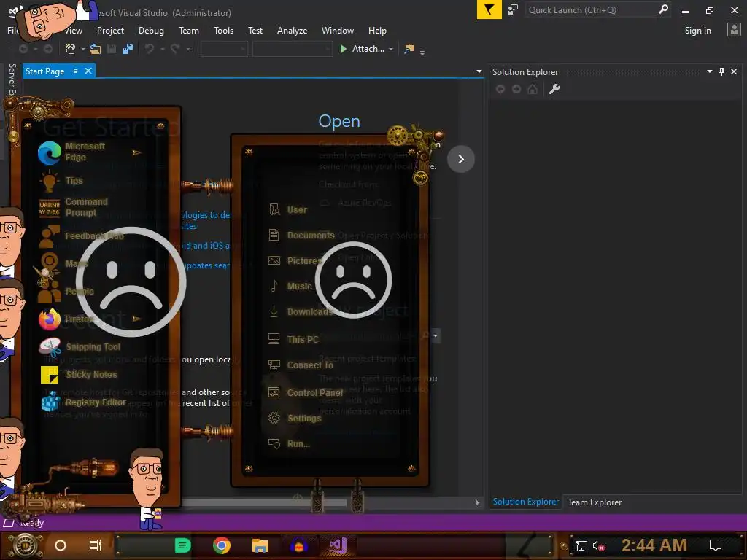Click the Save All toolbar icon

coord(127,49)
